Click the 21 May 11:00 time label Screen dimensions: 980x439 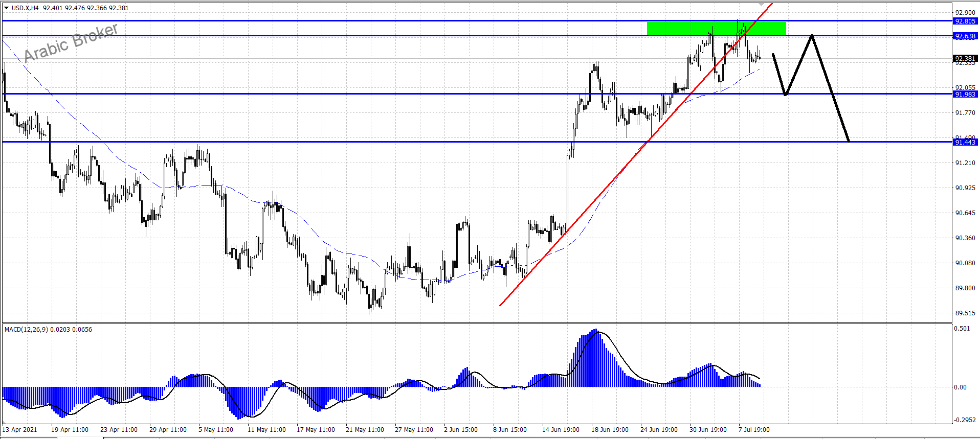click(365, 430)
